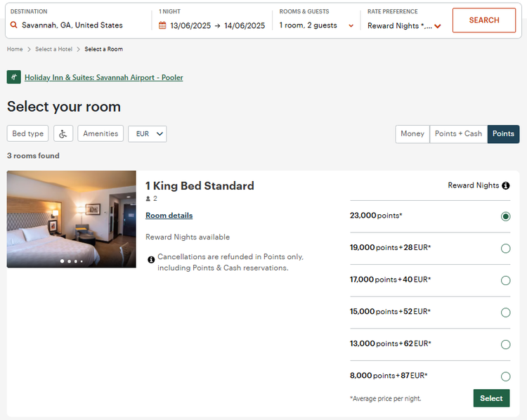This screenshot has width=527, height=420.
Task: Click the 'Reward Nights available' text
Action: [188, 237]
